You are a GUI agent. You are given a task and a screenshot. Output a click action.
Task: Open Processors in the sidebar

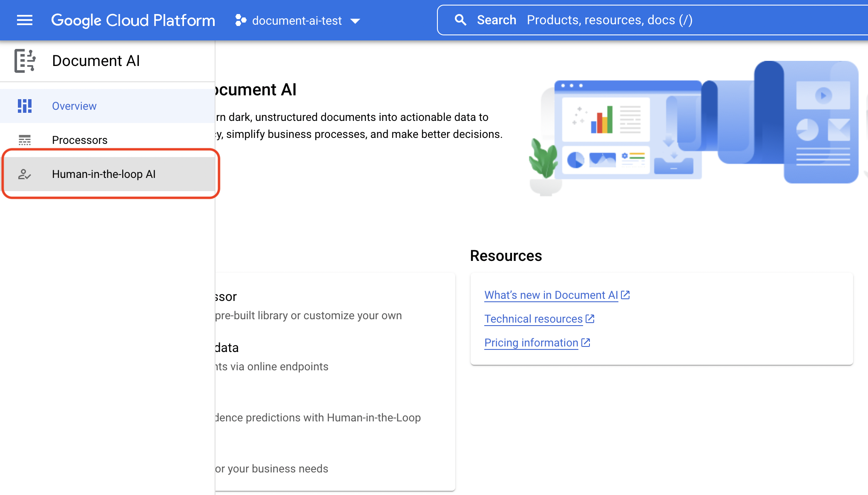(80, 140)
